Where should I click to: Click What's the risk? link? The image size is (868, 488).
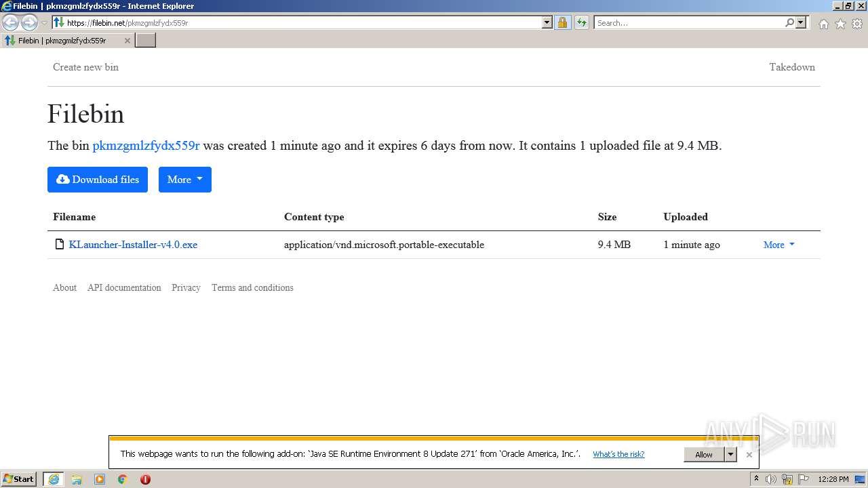(x=618, y=454)
